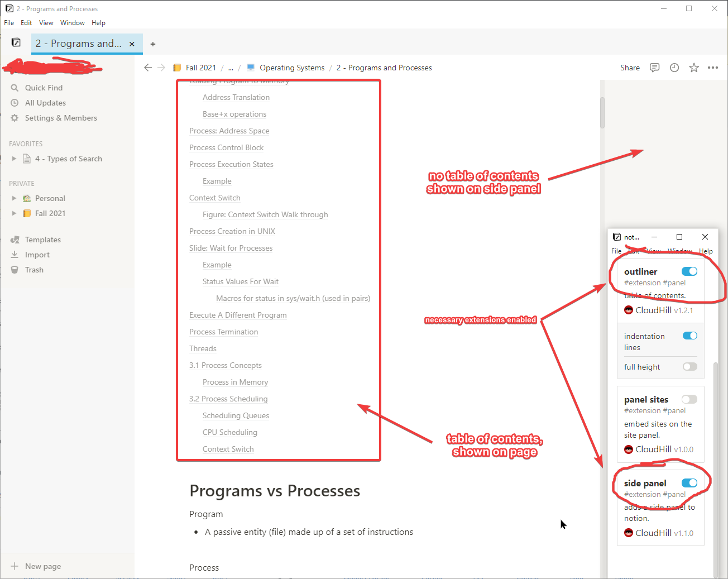Expand the Personal section in sidebar

coord(13,198)
